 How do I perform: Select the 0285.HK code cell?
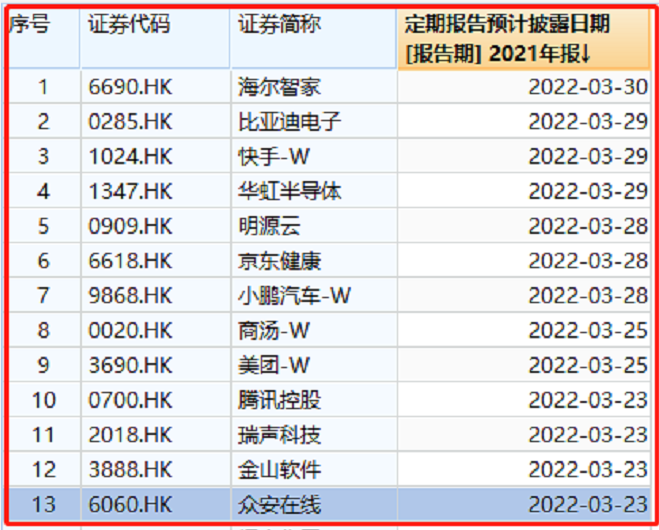click(155, 122)
